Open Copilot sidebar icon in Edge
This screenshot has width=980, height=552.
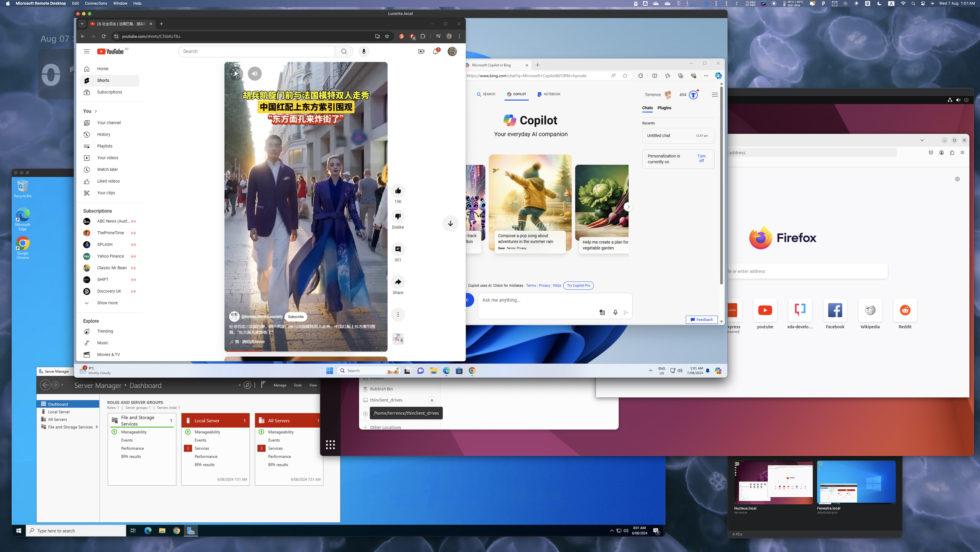tap(718, 76)
